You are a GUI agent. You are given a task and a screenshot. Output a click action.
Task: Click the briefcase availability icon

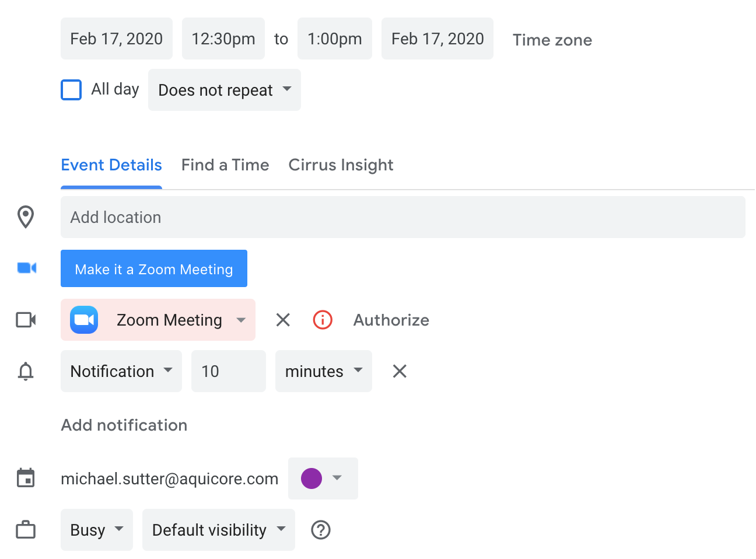click(x=26, y=530)
